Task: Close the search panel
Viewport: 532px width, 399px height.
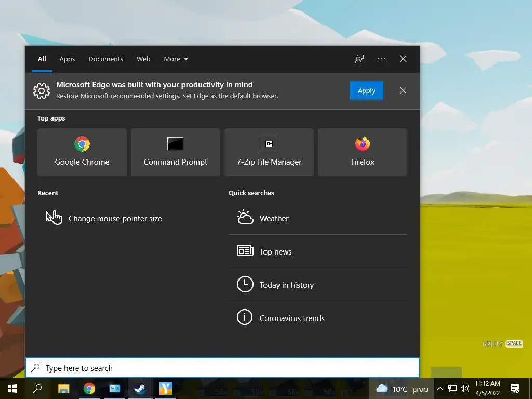Action: tap(403, 59)
